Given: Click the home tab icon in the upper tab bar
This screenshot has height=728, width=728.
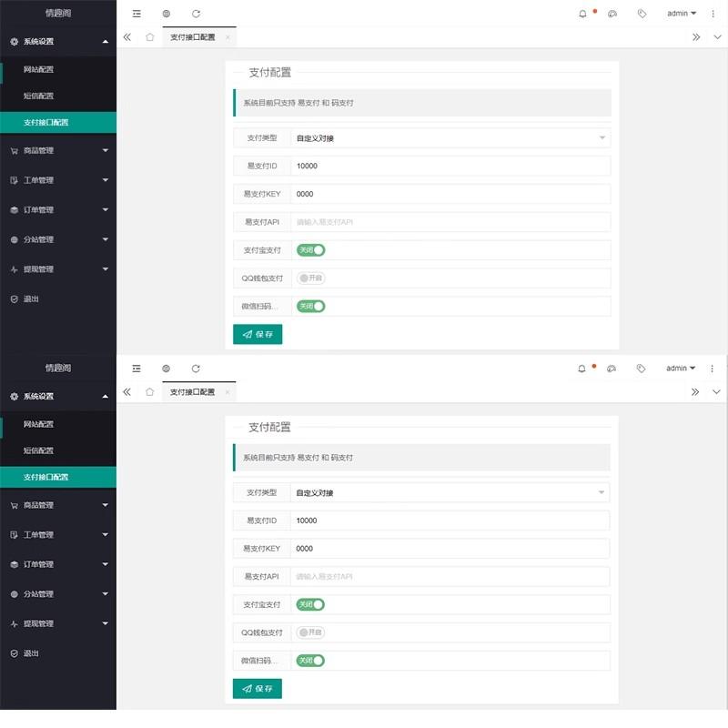Looking at the screenshot, I should click(149, 37).
